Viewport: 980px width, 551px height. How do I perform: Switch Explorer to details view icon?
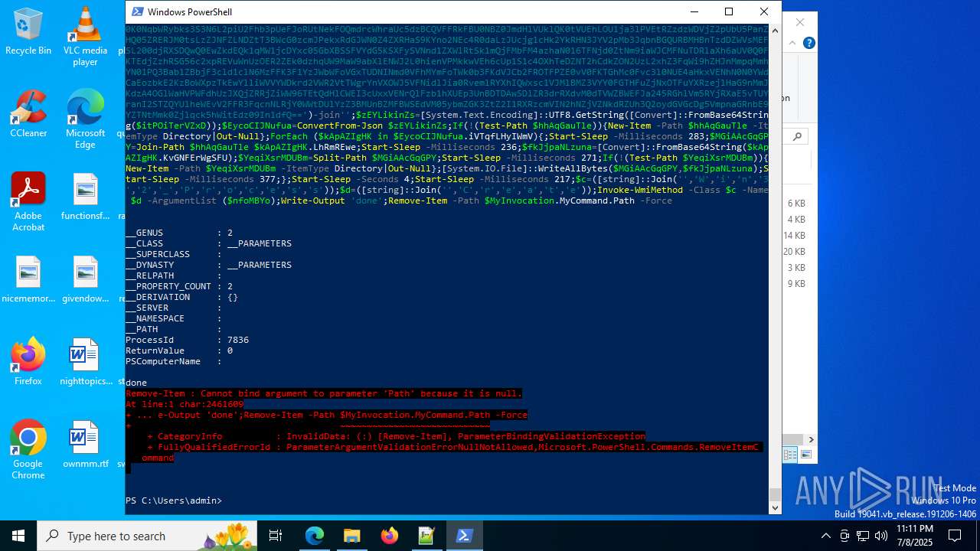(791, 455)
